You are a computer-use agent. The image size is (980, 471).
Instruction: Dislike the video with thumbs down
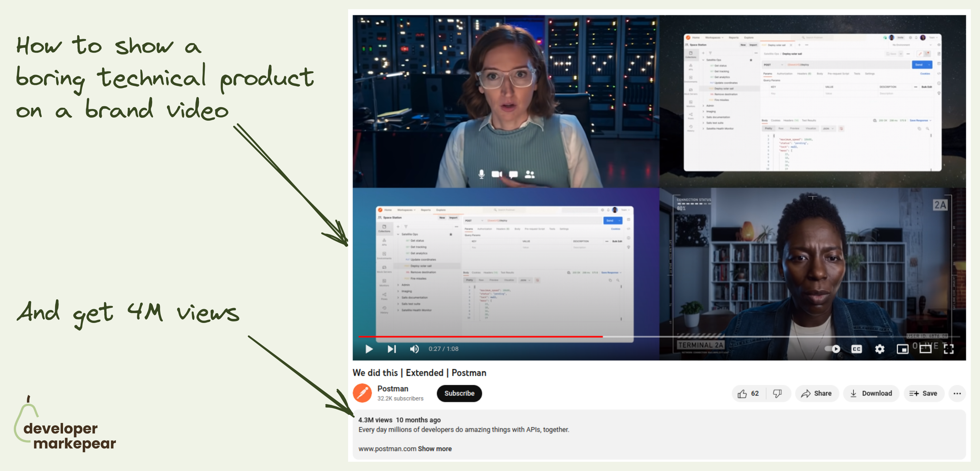[777, 393]
